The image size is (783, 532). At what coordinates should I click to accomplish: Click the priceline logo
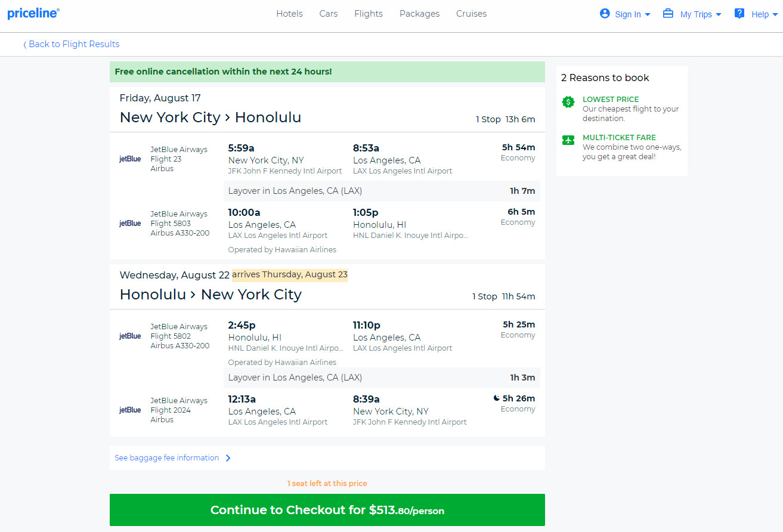coord(33,13)
